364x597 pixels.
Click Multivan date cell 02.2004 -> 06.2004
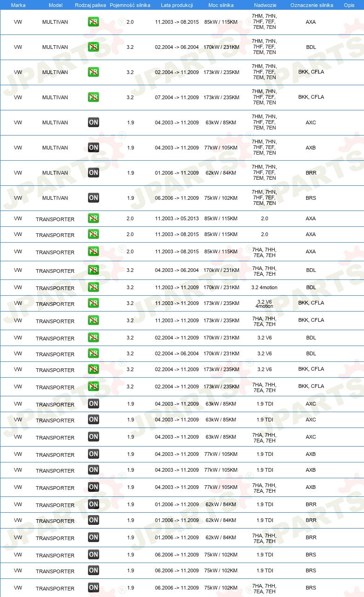coord(177,47)
